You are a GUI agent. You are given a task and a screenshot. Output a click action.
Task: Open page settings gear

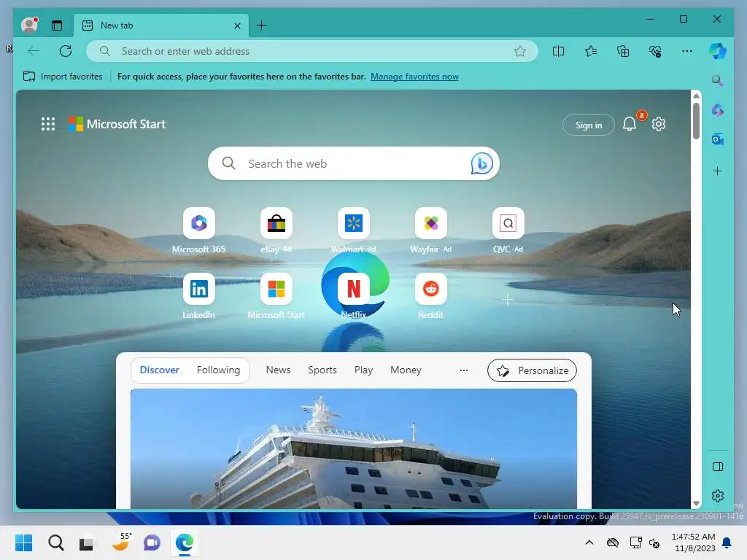[659, 124]
